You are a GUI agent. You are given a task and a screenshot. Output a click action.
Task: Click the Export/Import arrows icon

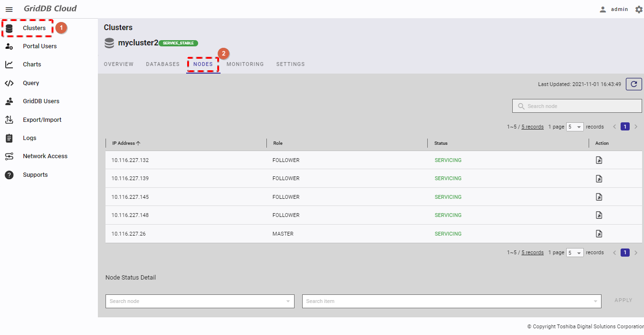coord(9,120)
